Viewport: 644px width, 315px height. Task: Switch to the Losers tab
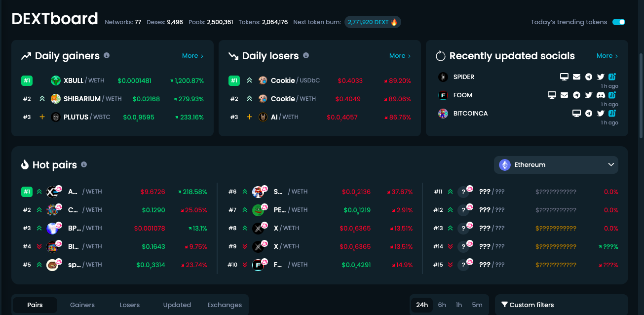130,305
